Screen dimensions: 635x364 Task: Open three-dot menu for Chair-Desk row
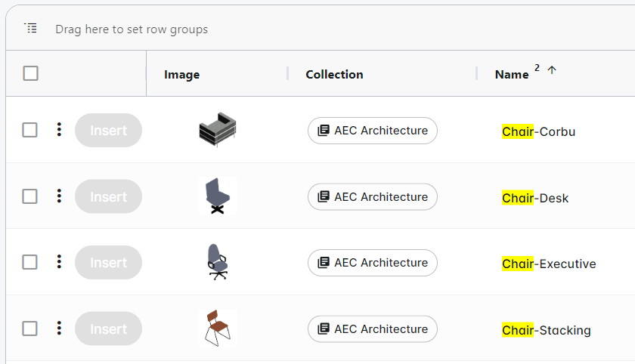click(x=59, y=196)
